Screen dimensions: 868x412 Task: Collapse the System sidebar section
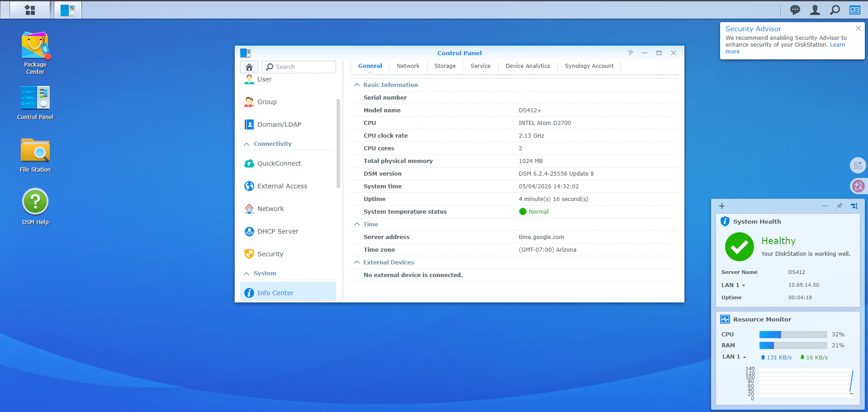point(247,273)
